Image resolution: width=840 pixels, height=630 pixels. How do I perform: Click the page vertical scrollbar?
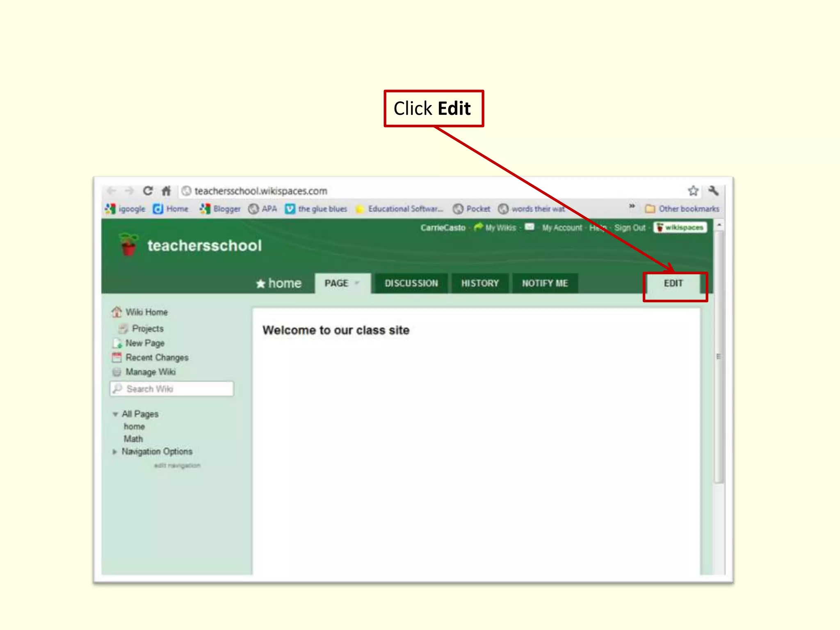[719, 356]
